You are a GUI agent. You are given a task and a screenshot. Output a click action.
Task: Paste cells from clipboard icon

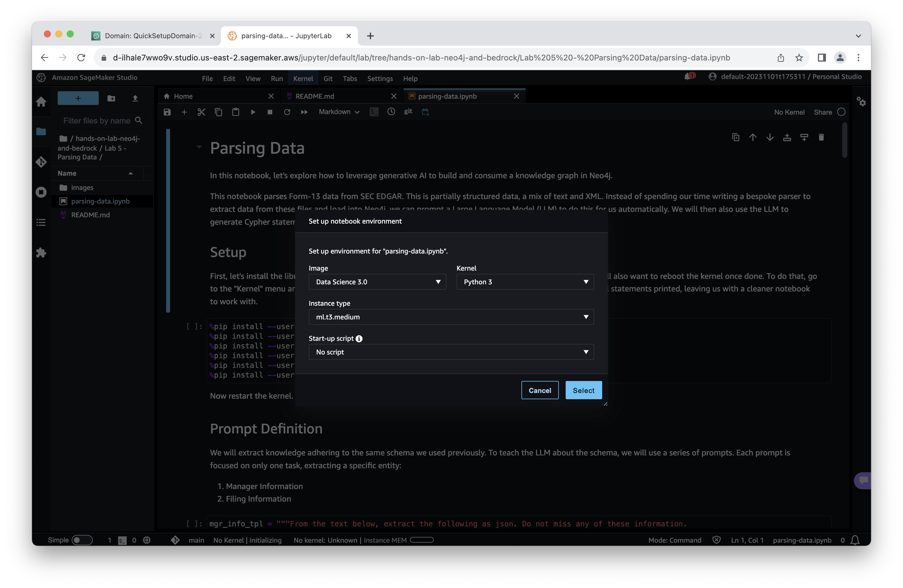point(236,112)
